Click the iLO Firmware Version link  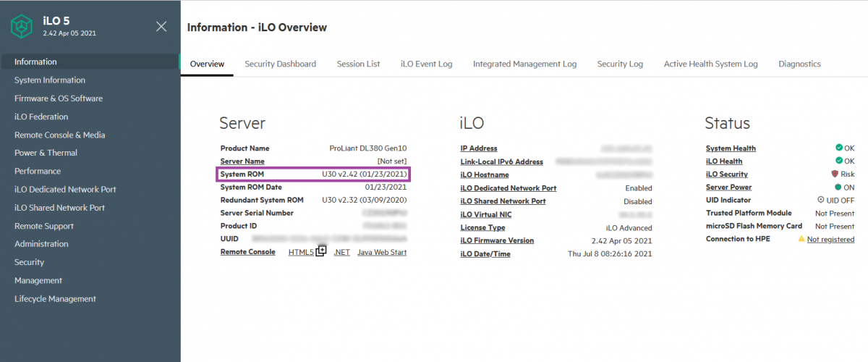point(497,240)
